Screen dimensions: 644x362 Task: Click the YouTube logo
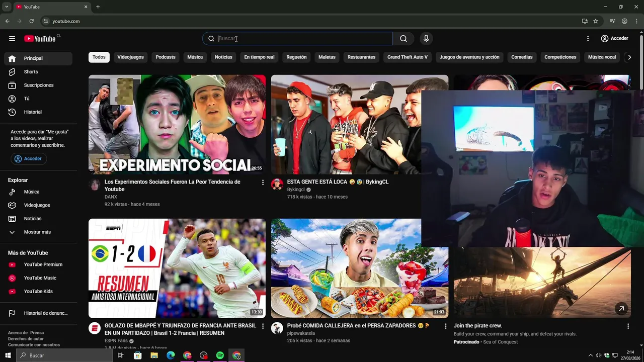coord(40,39)
